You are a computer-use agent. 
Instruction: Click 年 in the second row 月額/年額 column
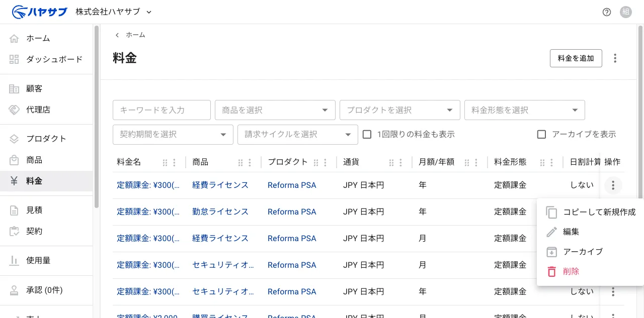[422, 212]
